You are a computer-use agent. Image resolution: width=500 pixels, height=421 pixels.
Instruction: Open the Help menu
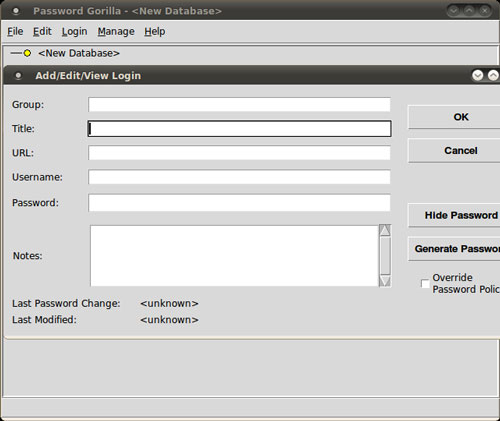[x=155, y=32]
